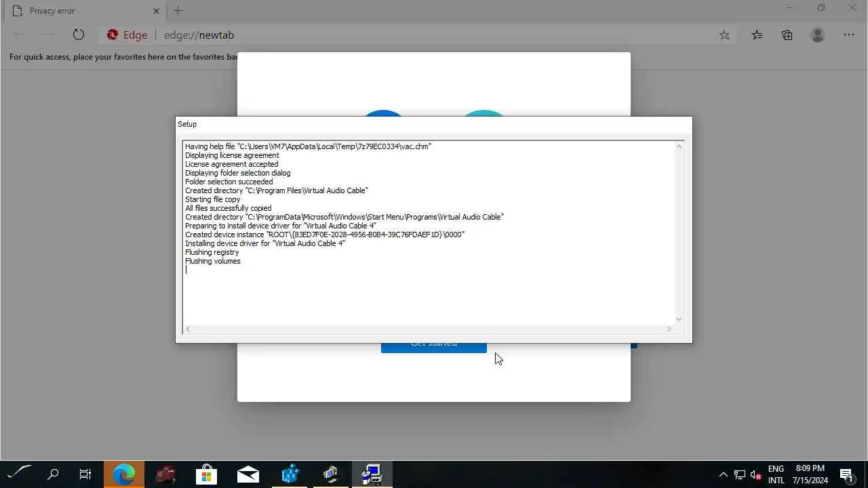Click the Setup log up scroll arrow

[x=679, y=146]
